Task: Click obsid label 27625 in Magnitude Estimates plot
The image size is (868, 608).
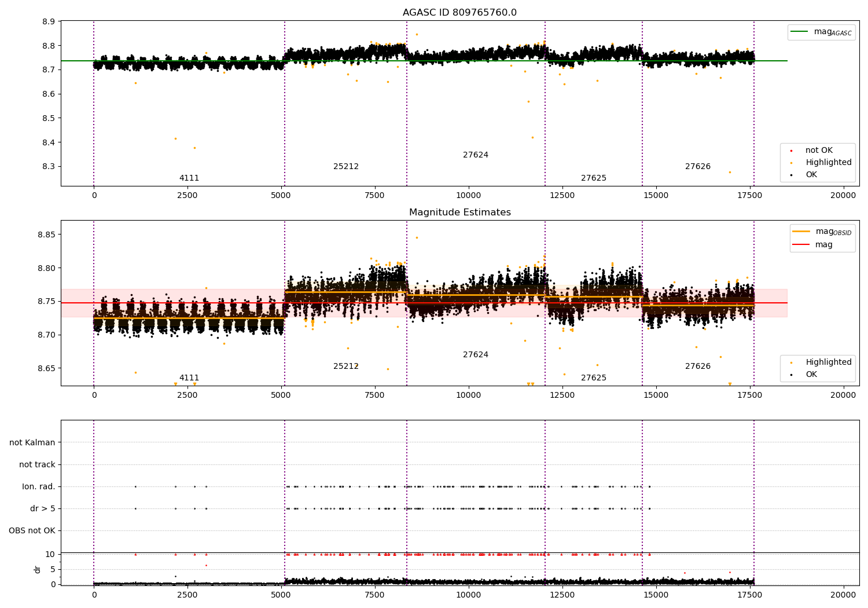Action: (594, 378)
